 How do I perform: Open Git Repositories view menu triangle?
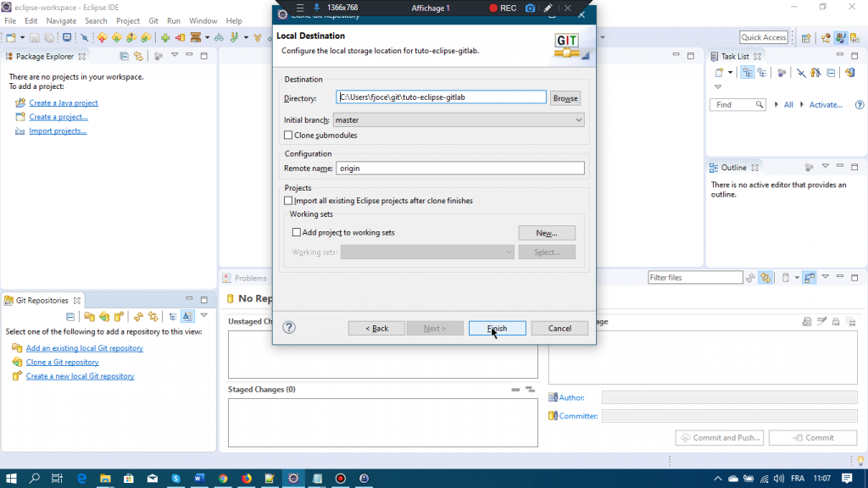click(203, 316)
